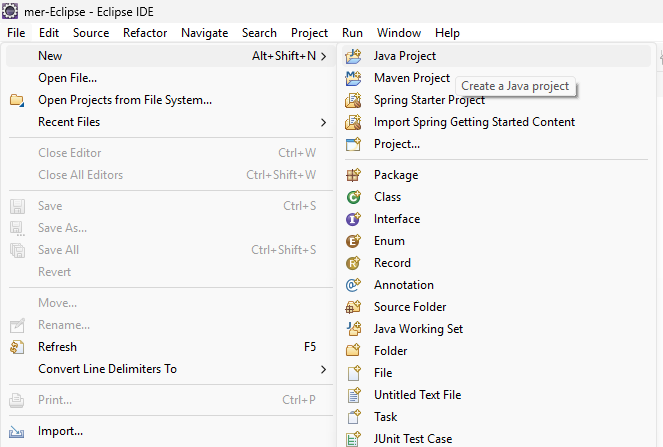Expand the Recent Files submenu arrow
The height and width of the screenshot is (447, 663).
(x=323, y=122)
